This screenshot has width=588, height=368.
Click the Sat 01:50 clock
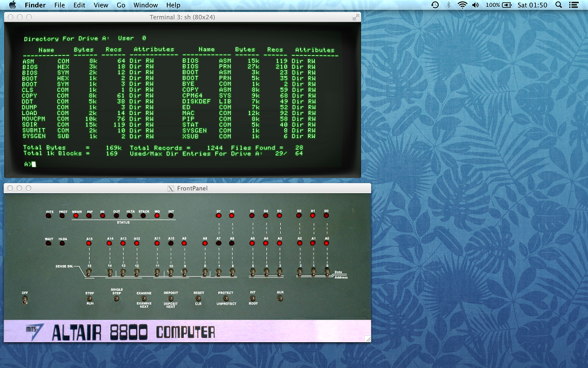(532, 5)
